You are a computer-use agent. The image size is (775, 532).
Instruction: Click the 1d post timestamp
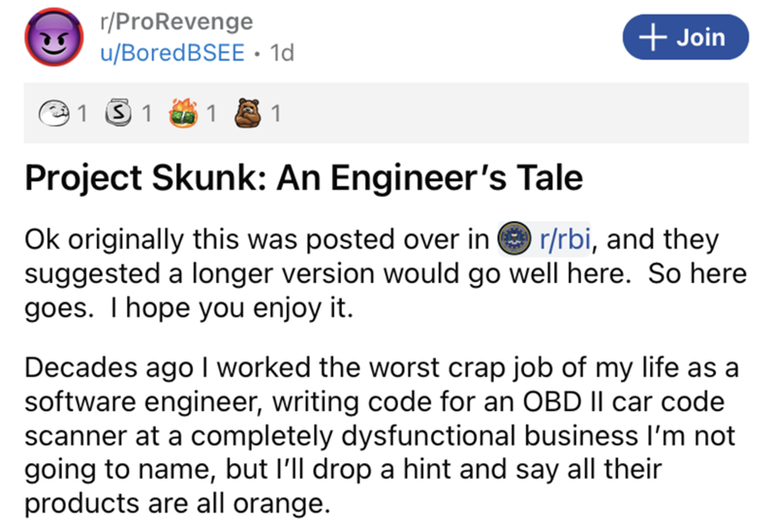coord(284,54)
